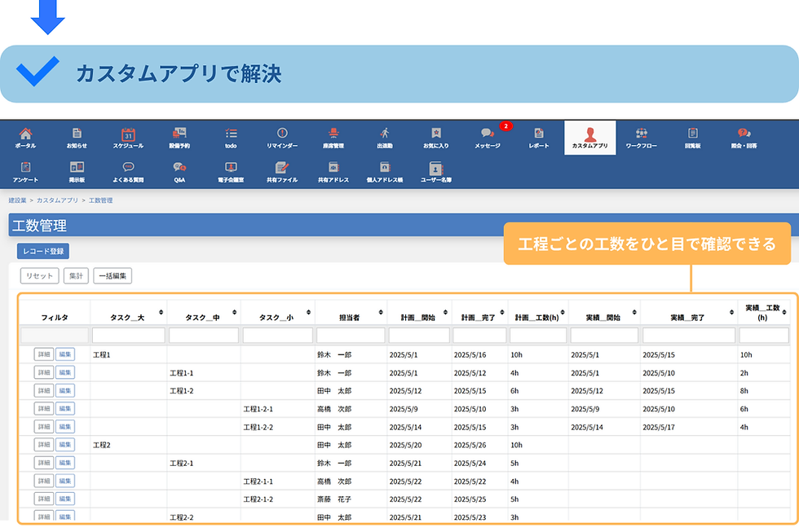Open the 出退勤 attendance icon
Image resolution: width=799 pixels, height=532 pixels.
click(385, 138)
